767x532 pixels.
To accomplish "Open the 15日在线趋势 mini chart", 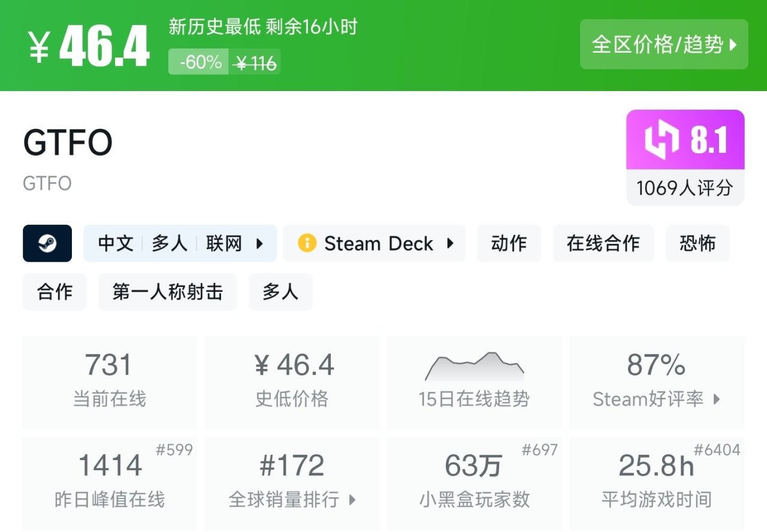I will point(474,367).
